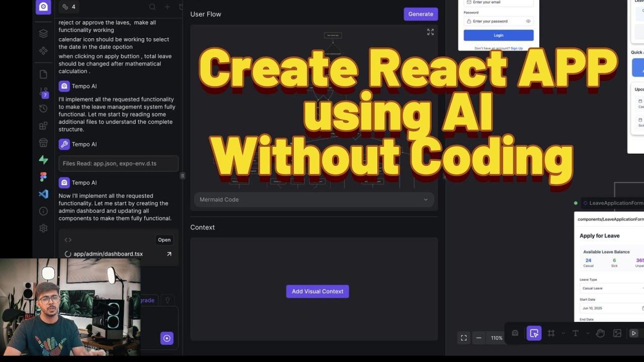
Task: Open the layers panel in sidebar
Action: 43,34
